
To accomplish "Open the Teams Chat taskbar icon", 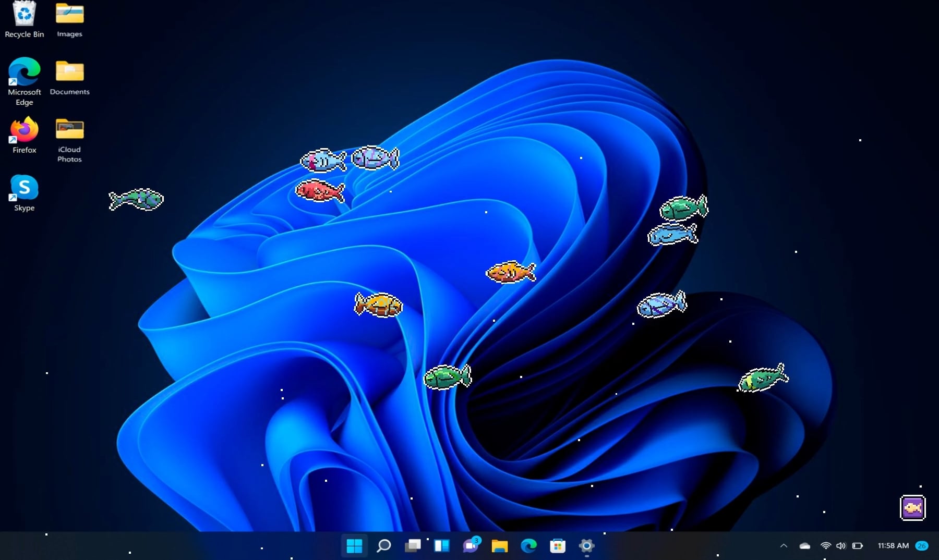I will [x=471, y=545].
